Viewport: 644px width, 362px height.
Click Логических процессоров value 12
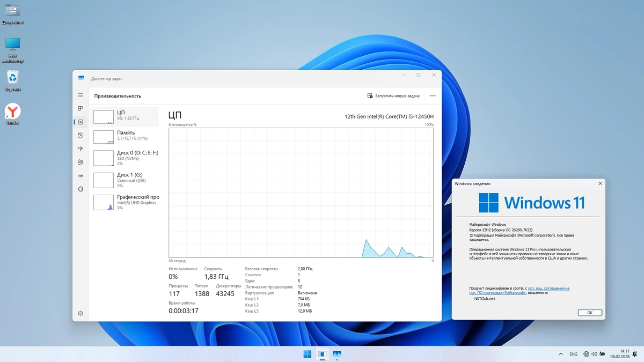(x=300, y=287)
